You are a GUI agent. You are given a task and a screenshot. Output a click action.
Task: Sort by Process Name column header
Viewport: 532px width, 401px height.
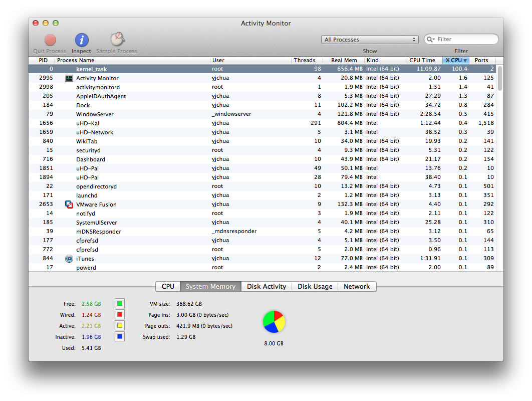[x=132, y=60]
